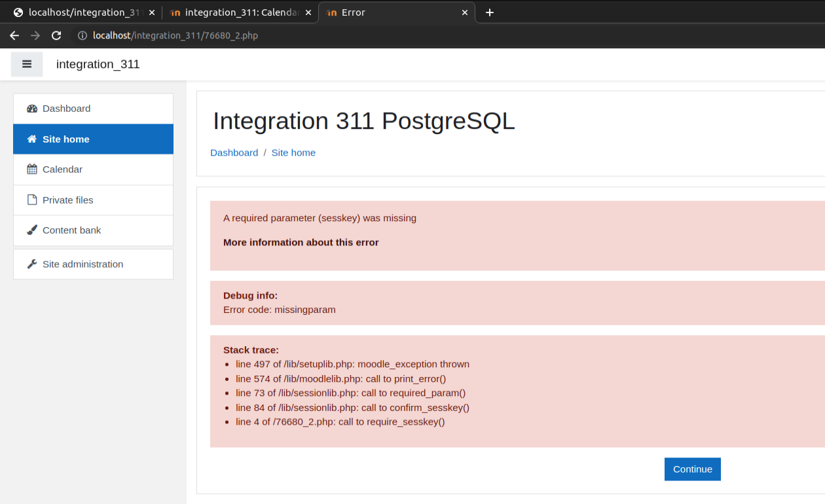Click the Dashboard breadcrumb link
This screenshot has width=825, height=504.
click(x=234, y=153)
